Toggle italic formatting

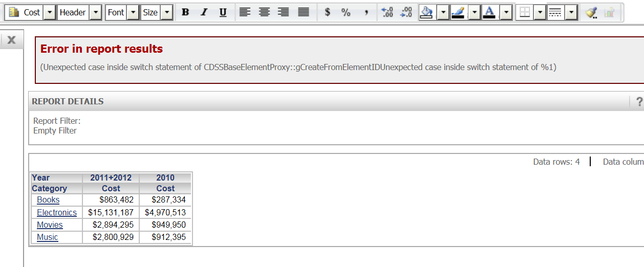tap(204, 12)
